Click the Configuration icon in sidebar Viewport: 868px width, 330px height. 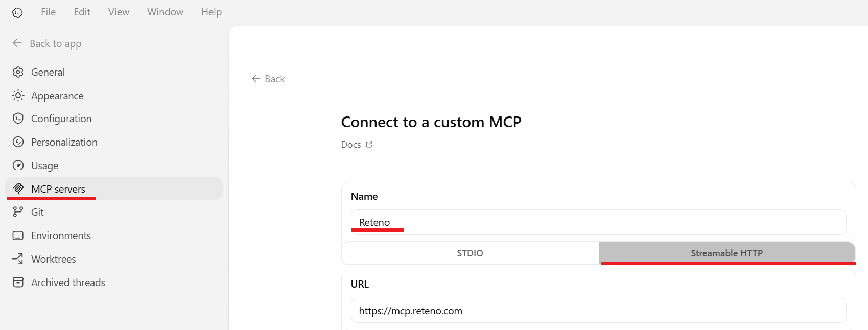click(18, 119)
